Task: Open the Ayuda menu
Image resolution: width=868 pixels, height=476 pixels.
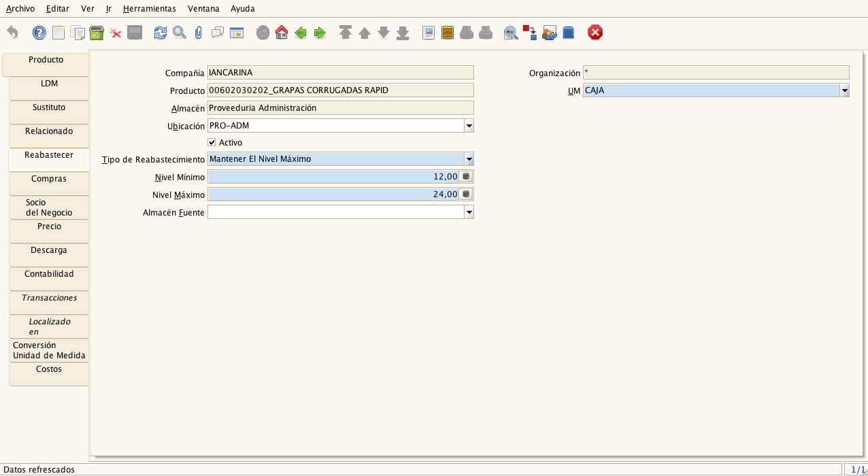Action: pyautogui.click(x=243, y=9)
